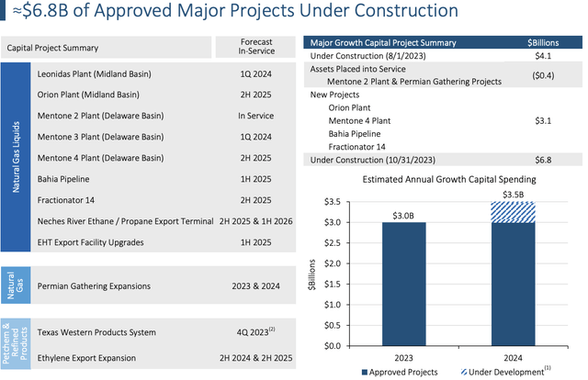Click the 'Estimated Annual Growth Capital Spending' chart title
The width and height of the screenshot is (588, 380).
(x=449, y=180)
